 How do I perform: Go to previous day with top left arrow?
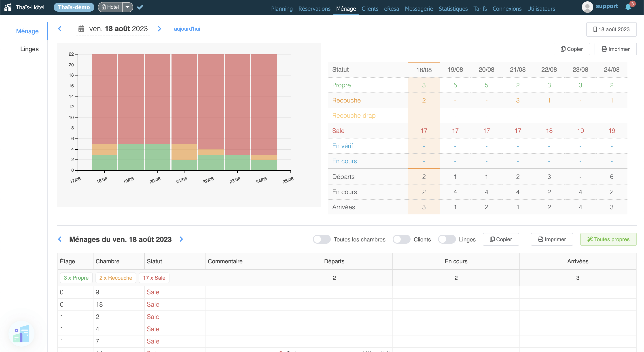click(x=60, y=29)
